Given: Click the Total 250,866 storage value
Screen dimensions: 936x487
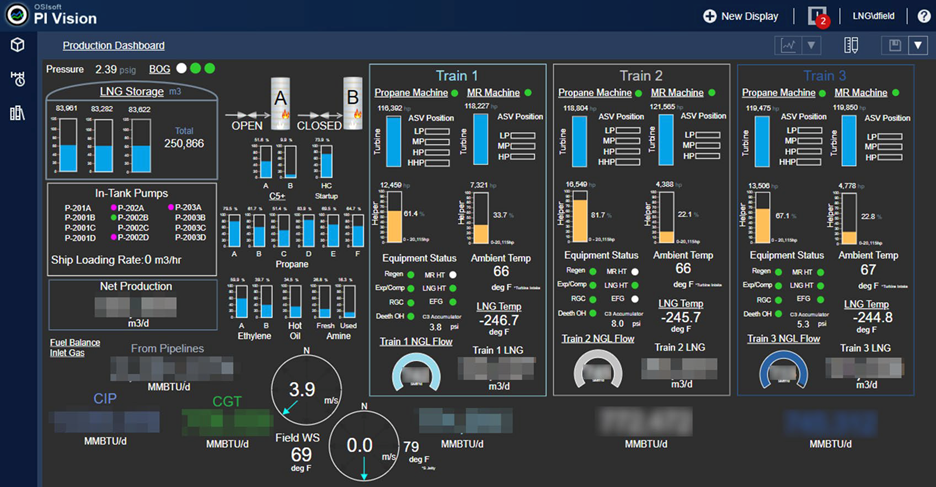Looking at the screenshot, I should 184,143.
